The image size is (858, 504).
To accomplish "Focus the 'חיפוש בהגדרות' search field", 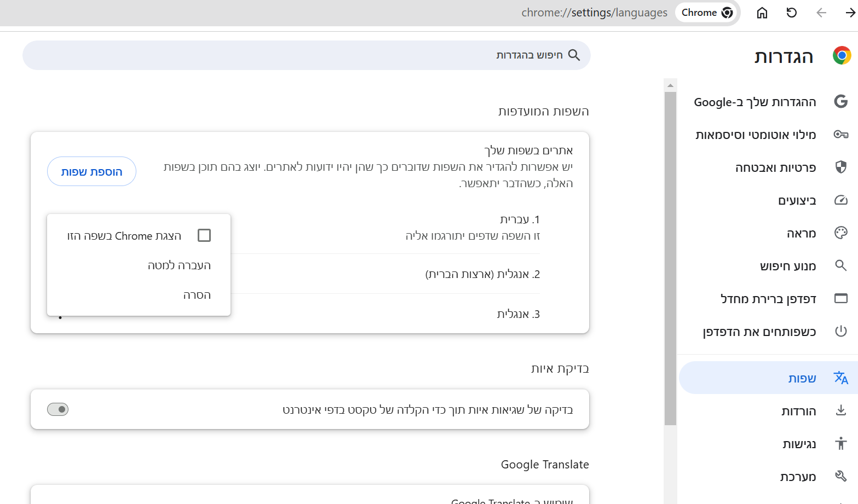I will [x=329, y=55].
